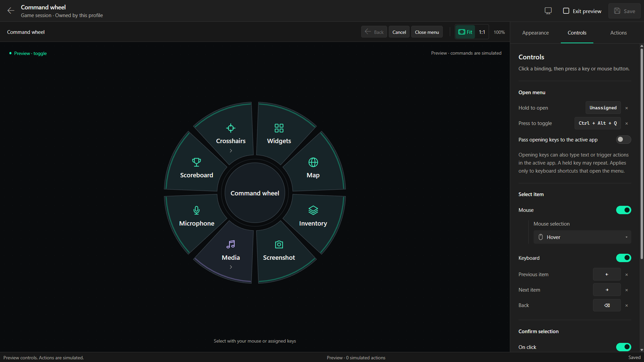Open the Controls tab

tap(577, 33)
